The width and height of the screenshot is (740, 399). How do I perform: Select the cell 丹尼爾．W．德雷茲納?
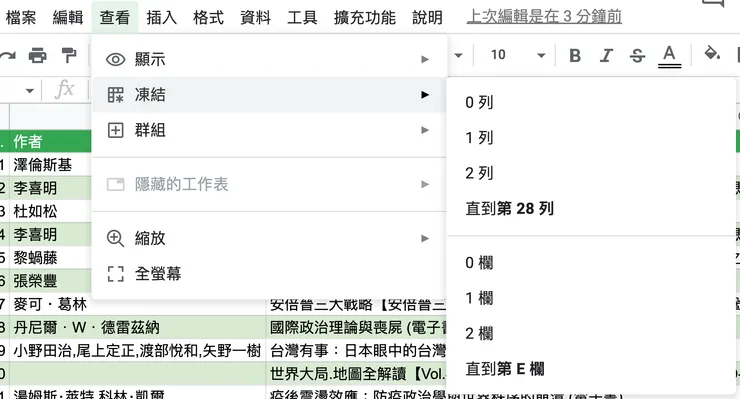click(x=137, y=327)
